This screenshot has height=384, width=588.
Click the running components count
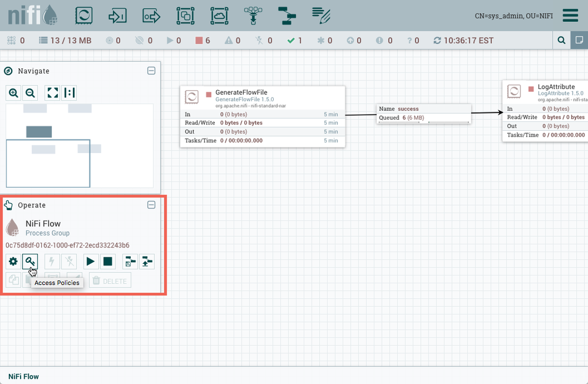(174, 41)
